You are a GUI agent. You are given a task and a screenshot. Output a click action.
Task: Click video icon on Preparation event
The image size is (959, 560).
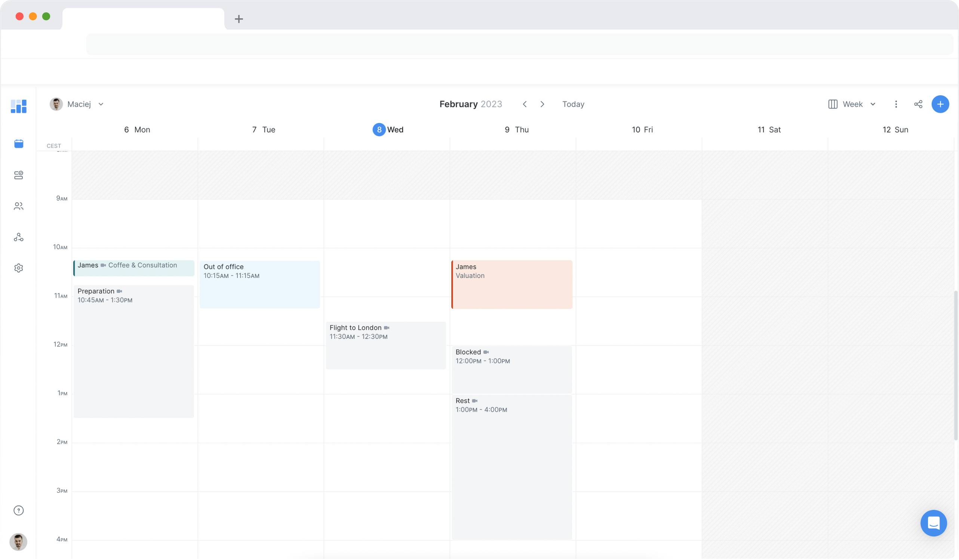click(x=120, y=292)
